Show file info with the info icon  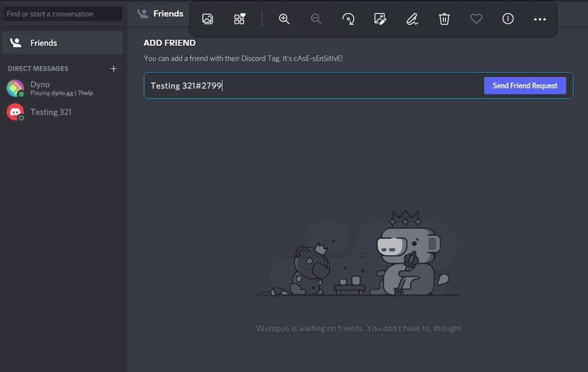(x=508, y=19)
